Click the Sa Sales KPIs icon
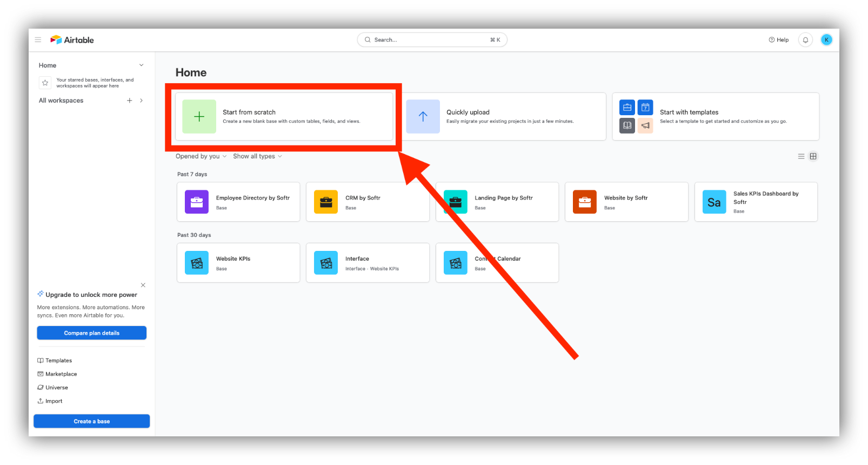This screenshot has height=465, width=868. click(714, 202)
